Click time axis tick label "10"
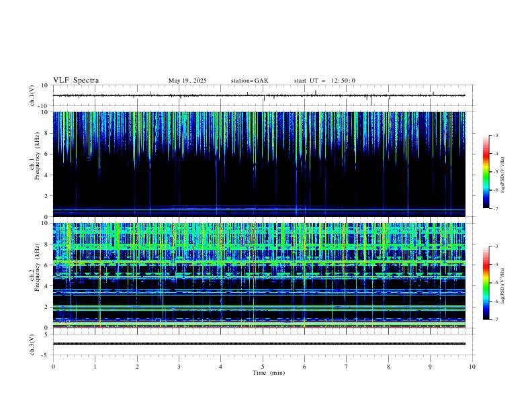 coord(472,367)
